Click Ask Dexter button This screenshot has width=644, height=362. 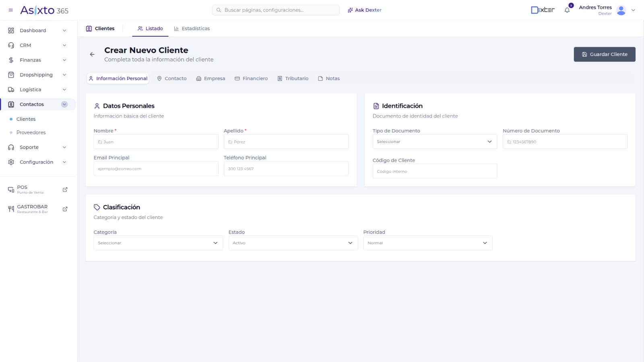coord(365,10)
